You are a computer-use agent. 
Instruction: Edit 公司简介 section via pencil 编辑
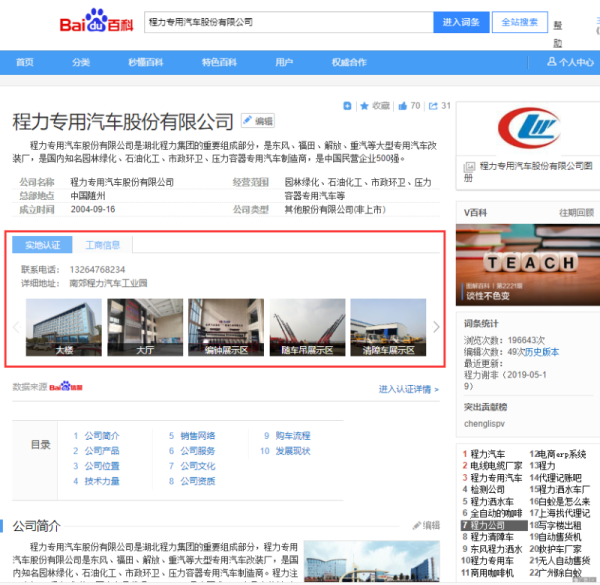pyautogui.click(x=426, y=525)
